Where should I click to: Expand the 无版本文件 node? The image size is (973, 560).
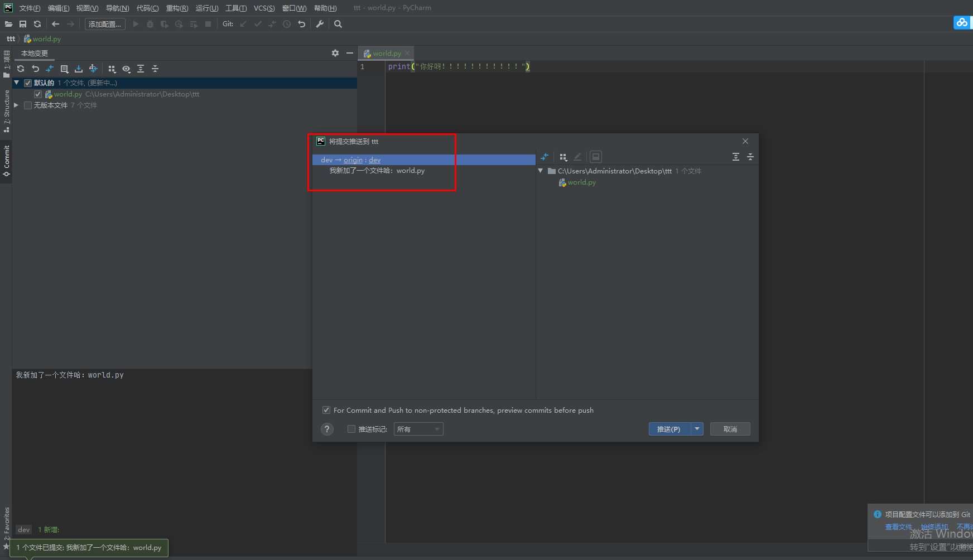17,105
